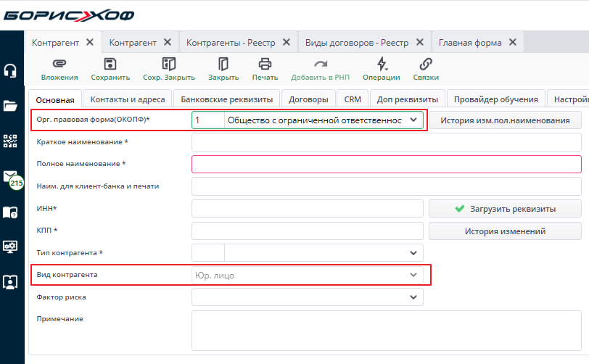Open the QR code sidebar icon
589x364 pixels.
10,141
